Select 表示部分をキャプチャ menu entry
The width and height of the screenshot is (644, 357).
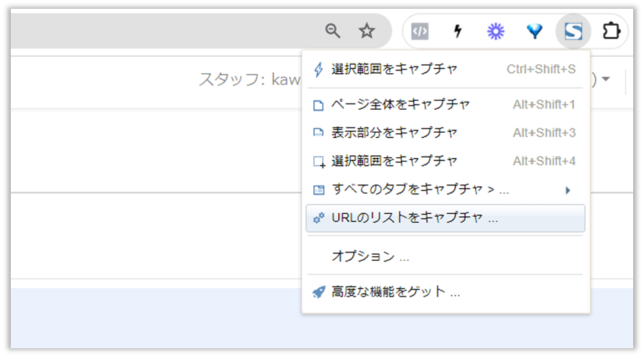pos(394,133)
